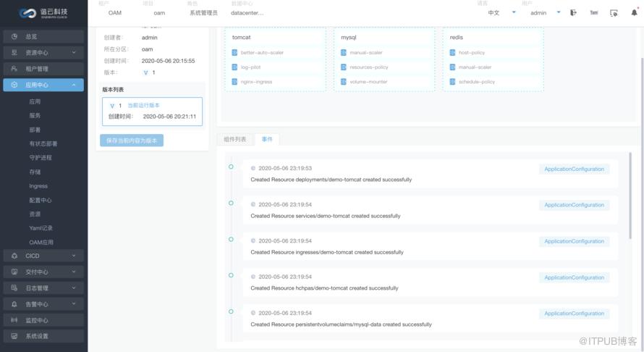
Task: Expand the 告警中心 menu chevron
Action: pyautogui.click(x=74, y=304)
